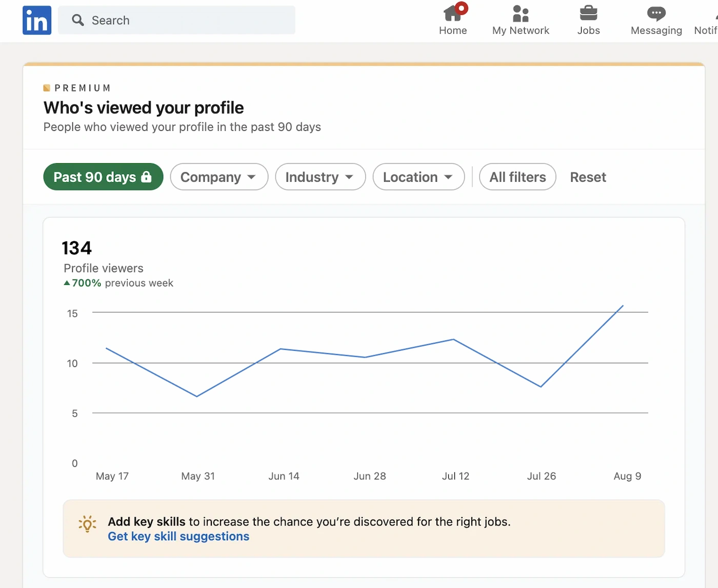Open the Company dropdown
The width and height of the screenshot is (718, 588).
point(219,177)
